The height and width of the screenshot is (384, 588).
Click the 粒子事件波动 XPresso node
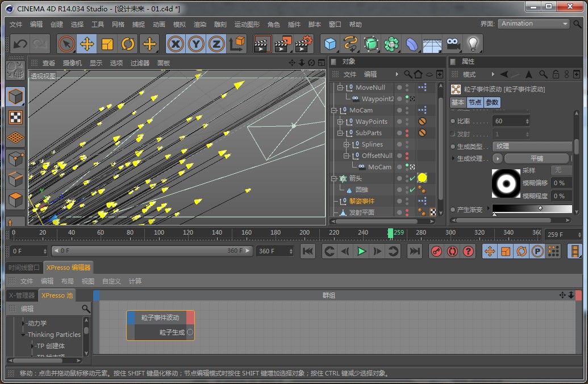tap(161, 325)
